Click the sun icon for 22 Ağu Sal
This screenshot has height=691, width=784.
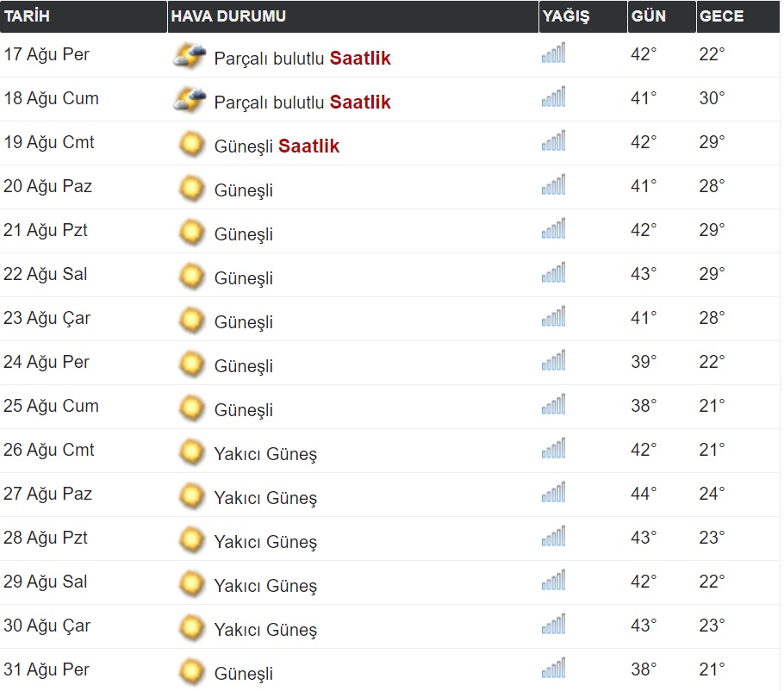(x=191, y=276)
